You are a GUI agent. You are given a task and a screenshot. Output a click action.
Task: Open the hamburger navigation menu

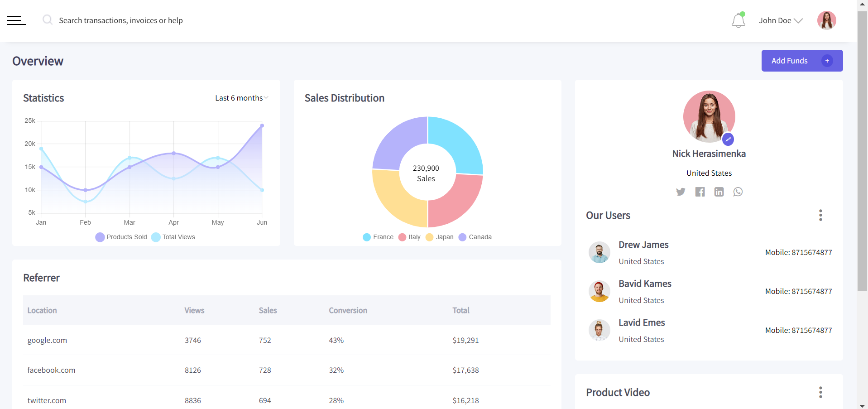coord(16,20)
